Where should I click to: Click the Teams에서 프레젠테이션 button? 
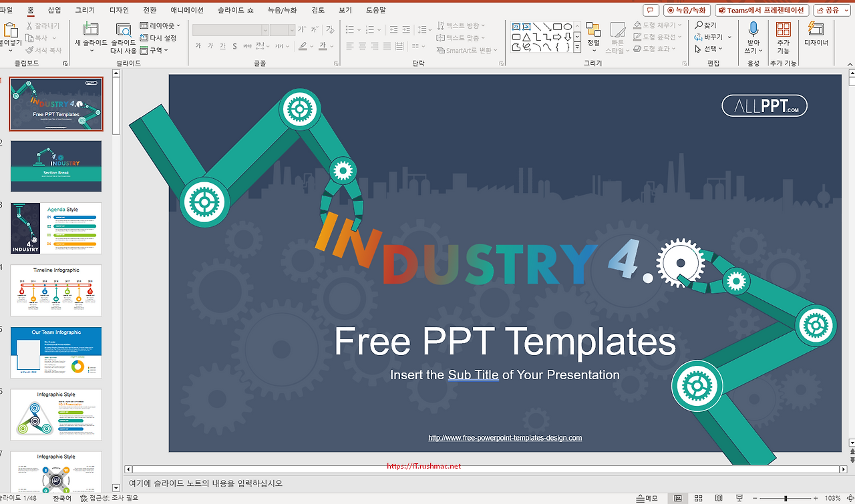pos(761,10)
